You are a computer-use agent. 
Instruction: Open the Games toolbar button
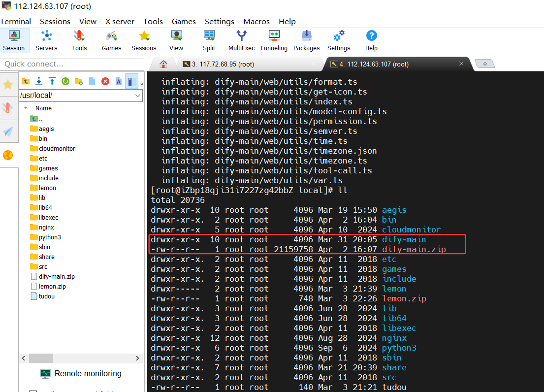[x=111, y=41]
